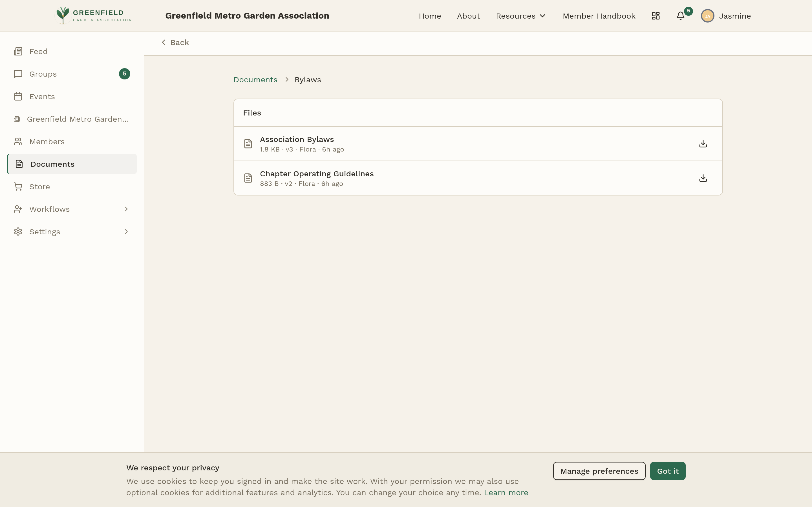Open the Resources dropdown menu
Viewport: 812px width, 507px height.
(520, 16)
